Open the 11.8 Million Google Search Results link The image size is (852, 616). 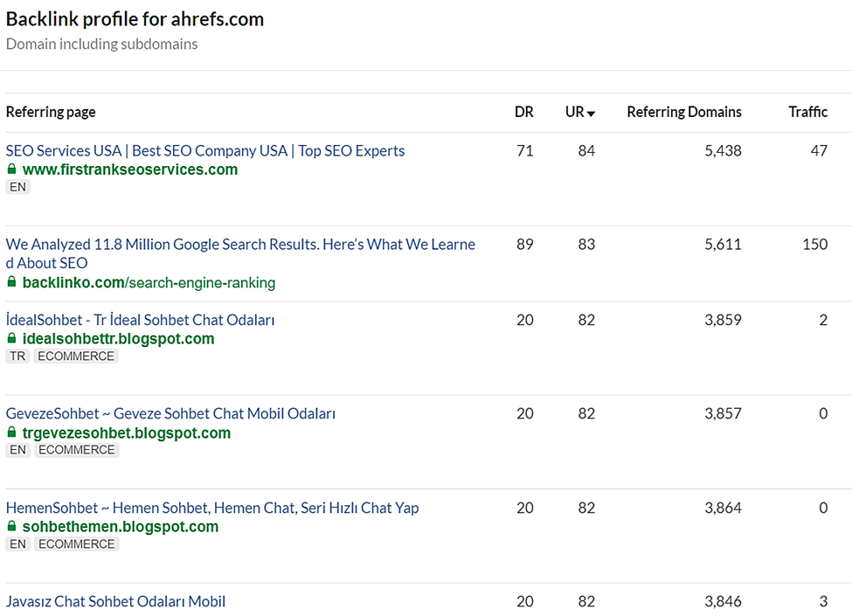coord(240,253)
